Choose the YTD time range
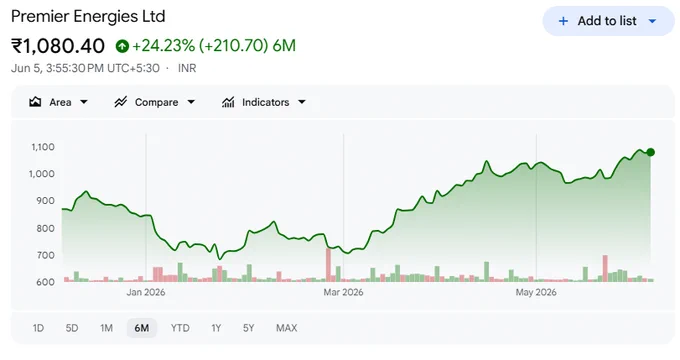This screenshot has width=680, height=360. [180, 328]
